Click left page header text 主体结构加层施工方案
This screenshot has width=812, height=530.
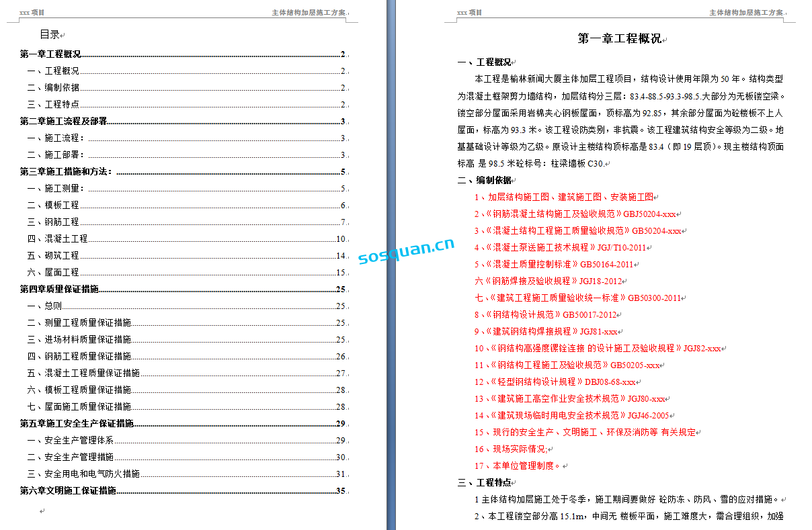(x=309, y=13)
